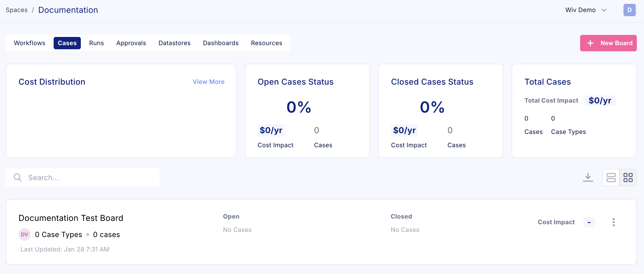Navigate to the Resources tab

[x=266, y=43]
